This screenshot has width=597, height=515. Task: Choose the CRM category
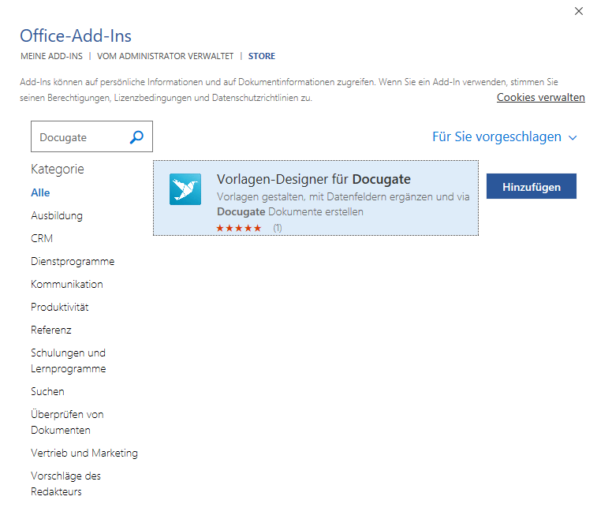[x=42, y=238]
